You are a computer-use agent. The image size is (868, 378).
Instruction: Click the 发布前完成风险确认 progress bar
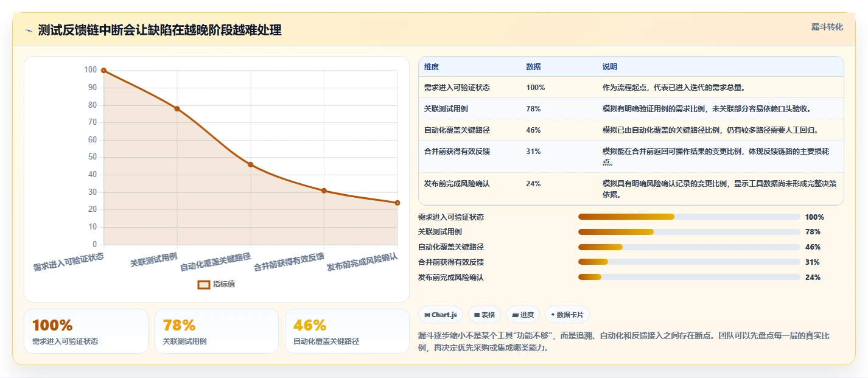click(689, 278)
